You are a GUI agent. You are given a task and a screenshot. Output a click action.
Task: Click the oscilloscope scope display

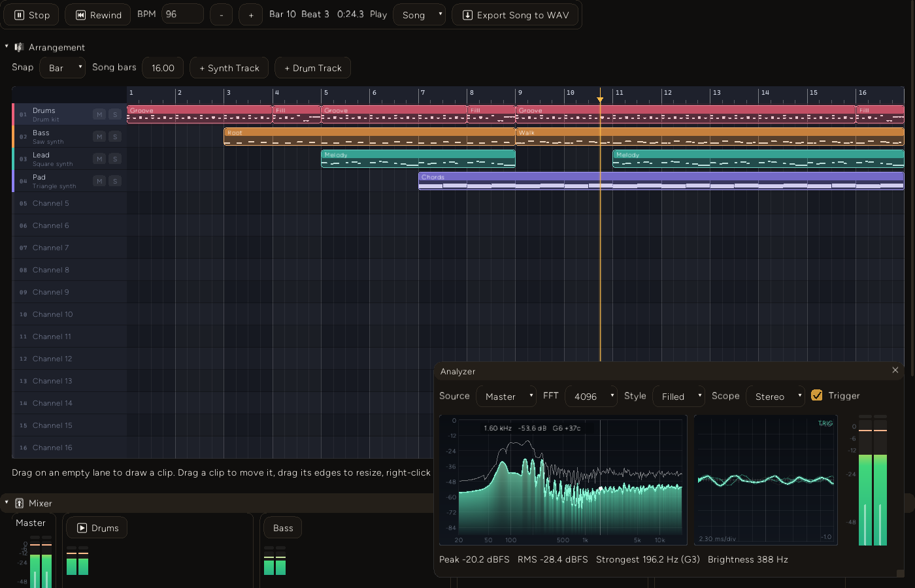[x=766, y=480]
